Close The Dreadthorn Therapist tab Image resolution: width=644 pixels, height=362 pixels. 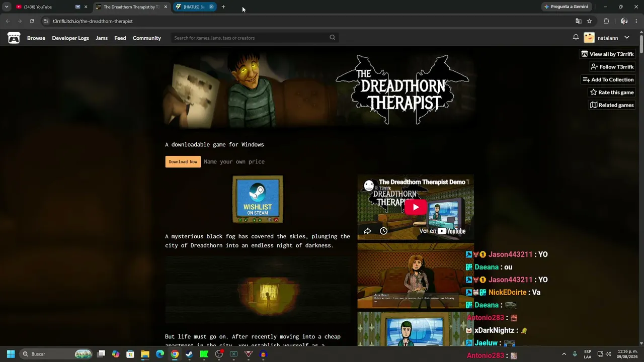(166, 7)
